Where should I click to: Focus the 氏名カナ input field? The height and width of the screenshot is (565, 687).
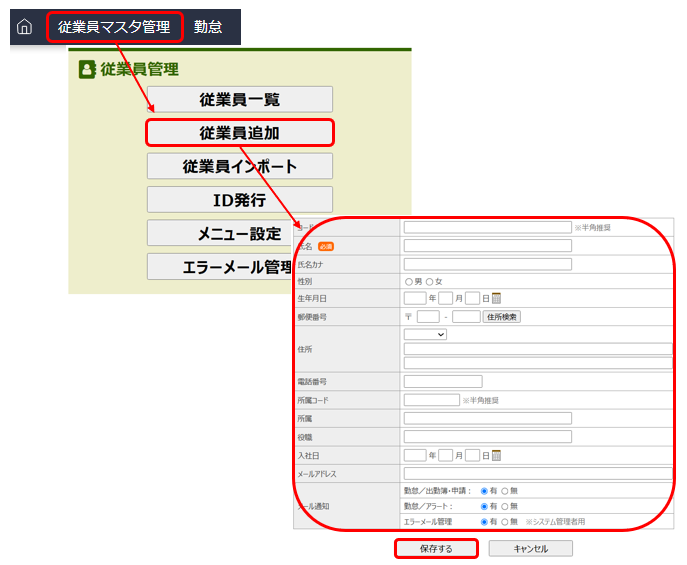[487, 264]
